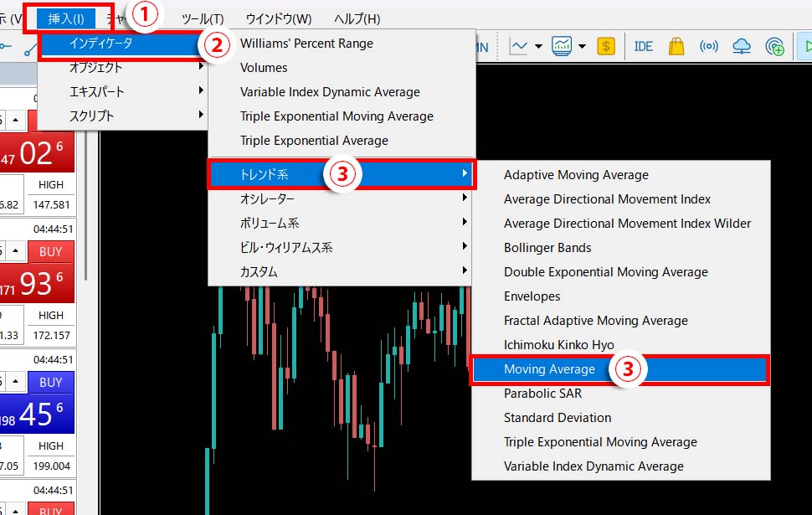Image resolution: width=812 pixels, height=515 pixels.
Task: Open the 挿入(I) menu
Action: coord(66,19)
